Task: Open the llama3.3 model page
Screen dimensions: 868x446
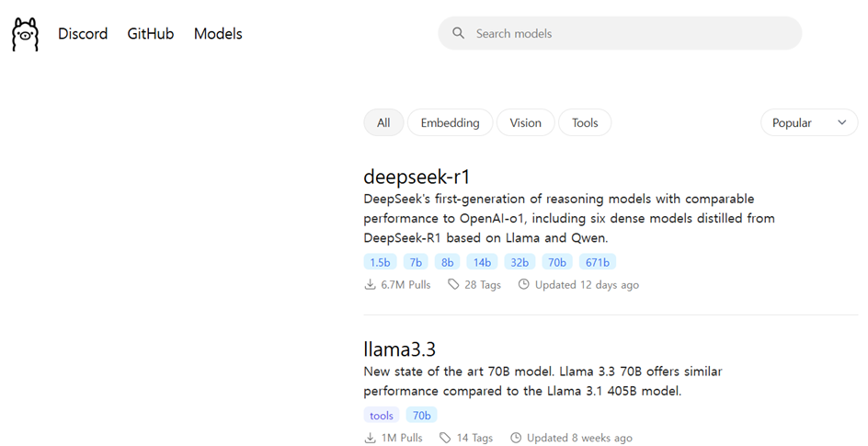Action: (x=400, y=349)
